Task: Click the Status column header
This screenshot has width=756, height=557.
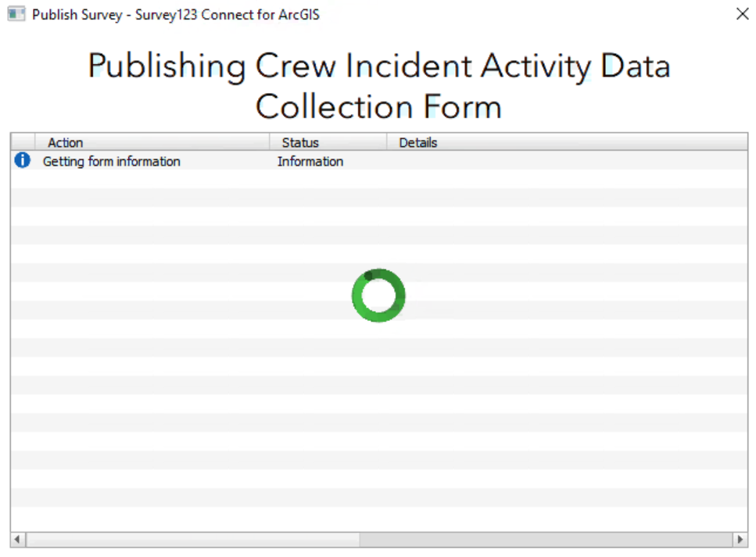Action: pyautogui.click(x=300, y=142)
